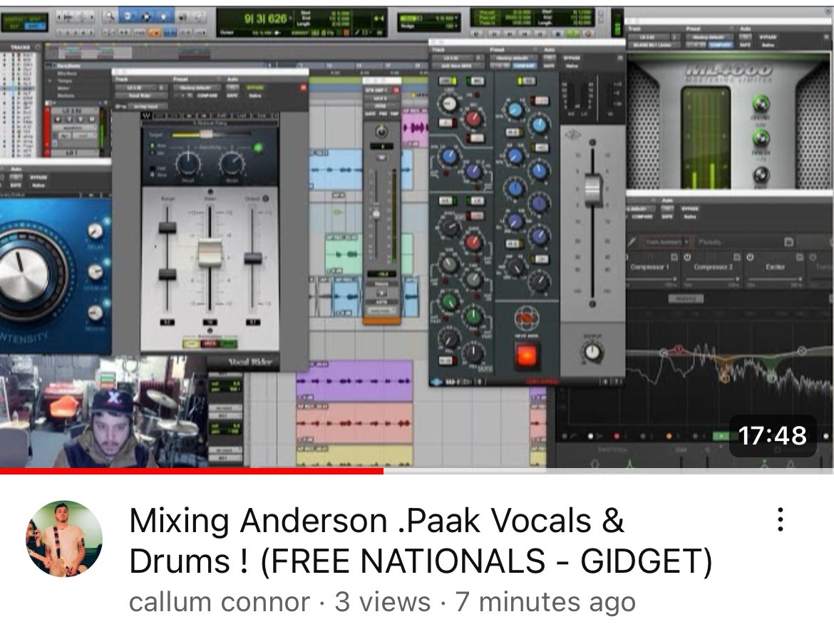834x644 pixels.
Task: Click the Compressor 1 module tab in the thumbnail
Action: pos(651,267)
